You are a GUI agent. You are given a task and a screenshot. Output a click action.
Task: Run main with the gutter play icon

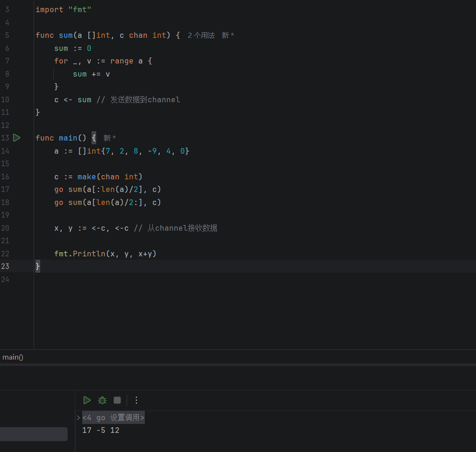[17, 138]
